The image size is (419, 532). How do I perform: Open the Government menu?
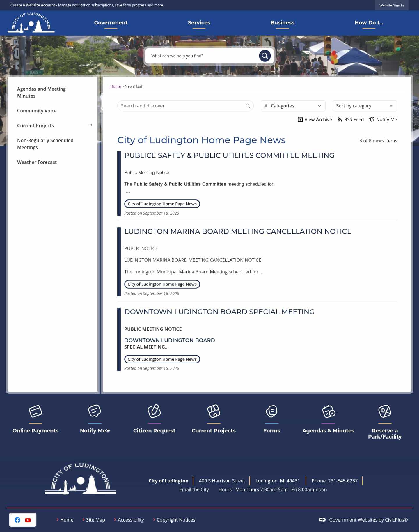click(111, 23)
